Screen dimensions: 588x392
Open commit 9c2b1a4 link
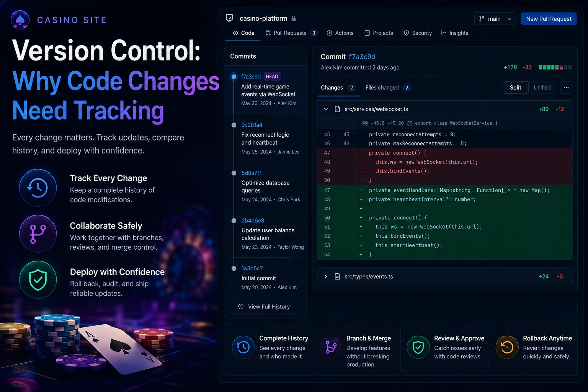[252, 125]
